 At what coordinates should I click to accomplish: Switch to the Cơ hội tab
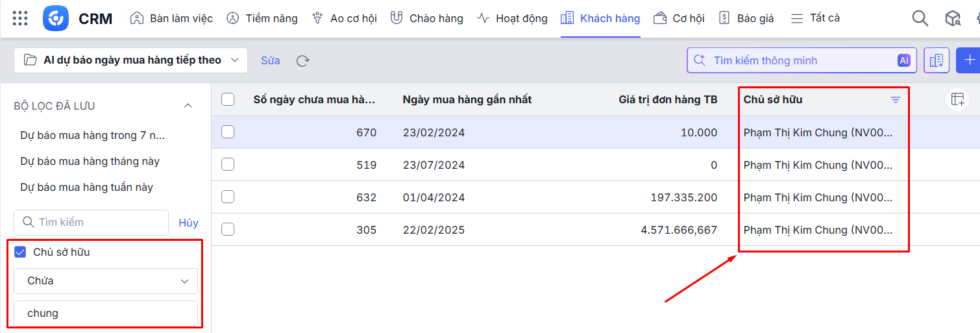(x=680, y=18)
